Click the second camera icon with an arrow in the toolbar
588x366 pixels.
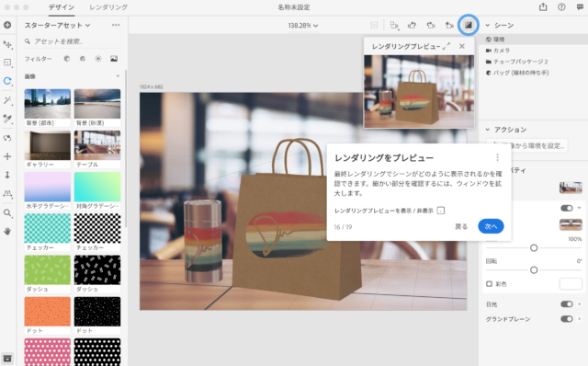pyautogui.click(x=431, y=25)
